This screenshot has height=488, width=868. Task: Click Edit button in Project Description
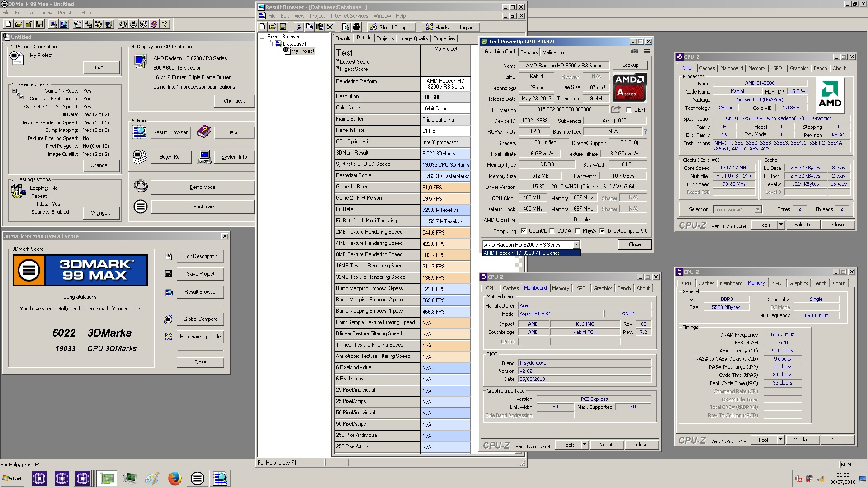[101, 67]
